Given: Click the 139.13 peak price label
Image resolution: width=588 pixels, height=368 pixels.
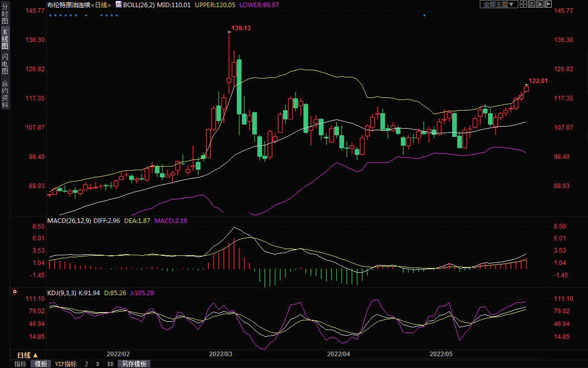Looking at the screenshot, I should [x=241, y=28].
